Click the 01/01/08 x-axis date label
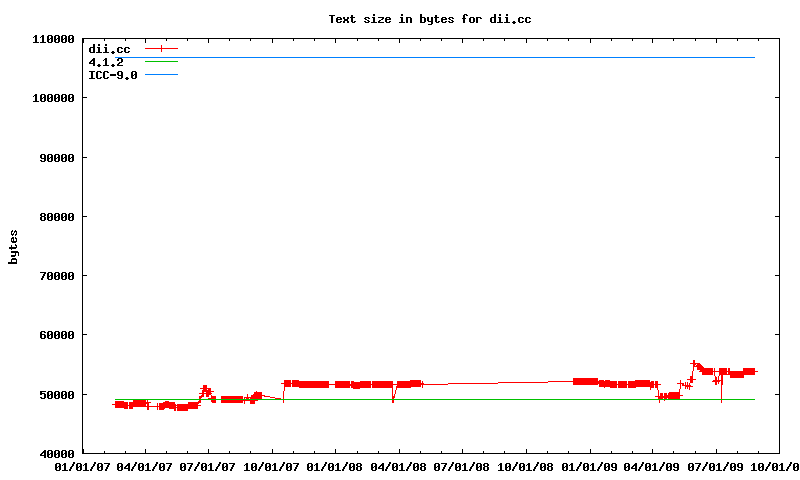The image size is (800, 480). (336, 467)
